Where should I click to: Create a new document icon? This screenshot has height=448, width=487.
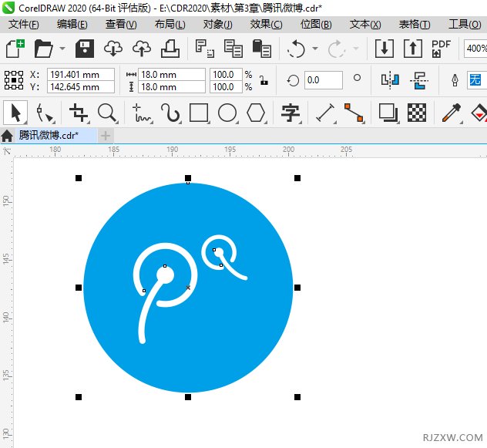click(x=15, y=49)
